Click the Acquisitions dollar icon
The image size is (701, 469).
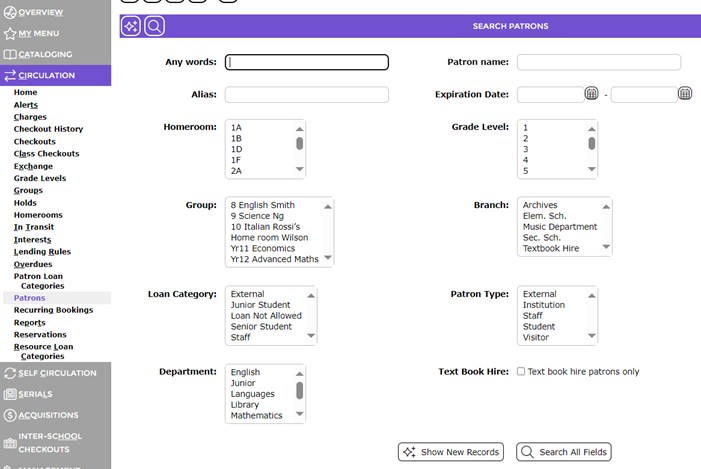pyautogui.click(x=10, y=415)
